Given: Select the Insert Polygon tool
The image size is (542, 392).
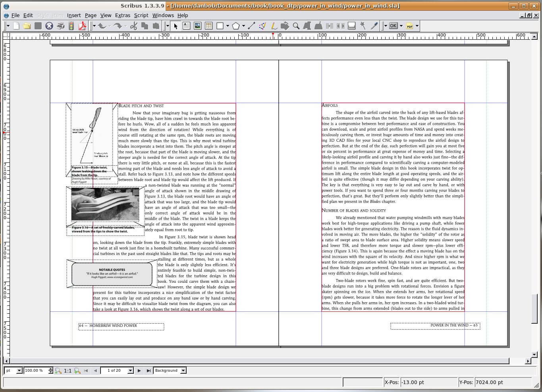Looking at the screenshot, I should click(x=236, y=26).
